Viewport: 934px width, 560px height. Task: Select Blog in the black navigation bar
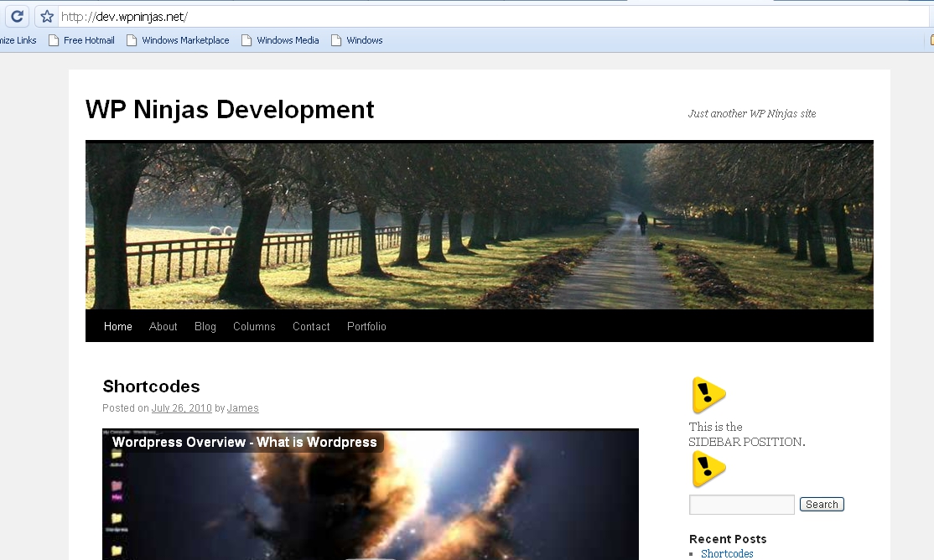coord(205,327)
